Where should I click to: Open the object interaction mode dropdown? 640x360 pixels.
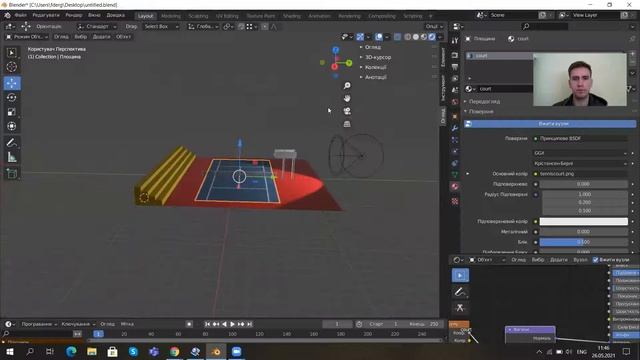27,37
